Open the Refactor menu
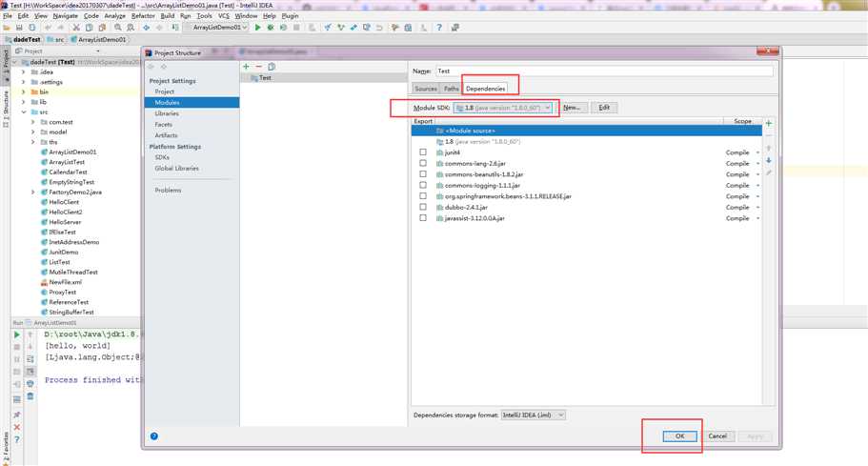868x466 pixels. (143, 16)
